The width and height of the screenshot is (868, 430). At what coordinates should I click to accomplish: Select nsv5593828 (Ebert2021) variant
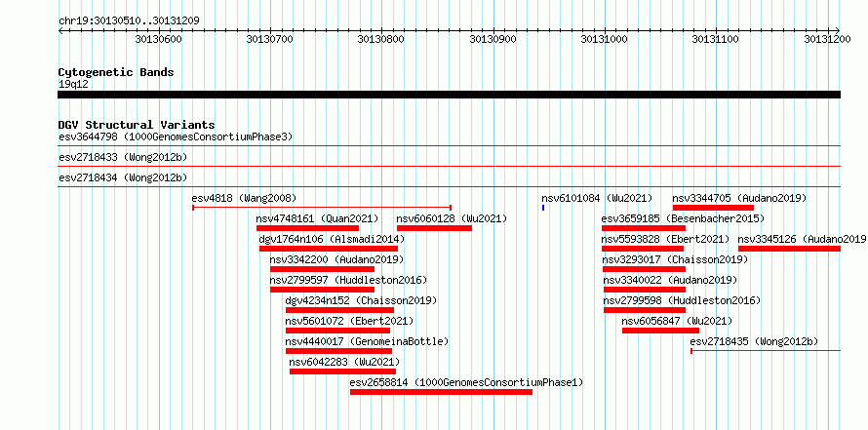point(665,239)
